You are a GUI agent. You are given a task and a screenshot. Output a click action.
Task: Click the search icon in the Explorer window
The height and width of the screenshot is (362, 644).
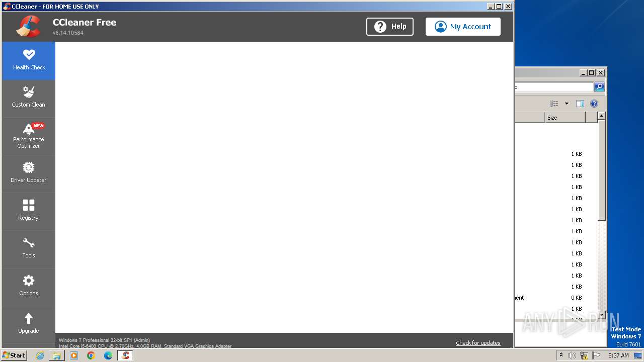point(599,87)
